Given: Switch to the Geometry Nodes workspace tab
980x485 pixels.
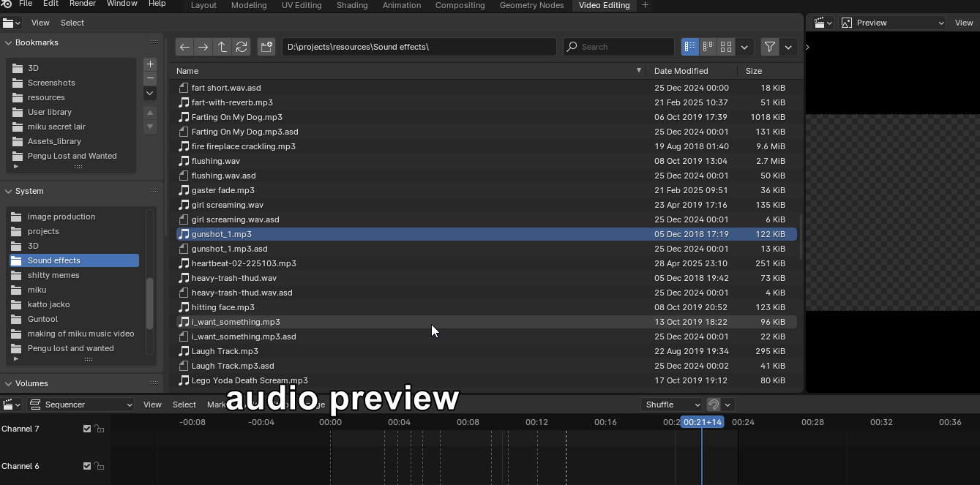Looking at the screenshot, I should 531,5.
